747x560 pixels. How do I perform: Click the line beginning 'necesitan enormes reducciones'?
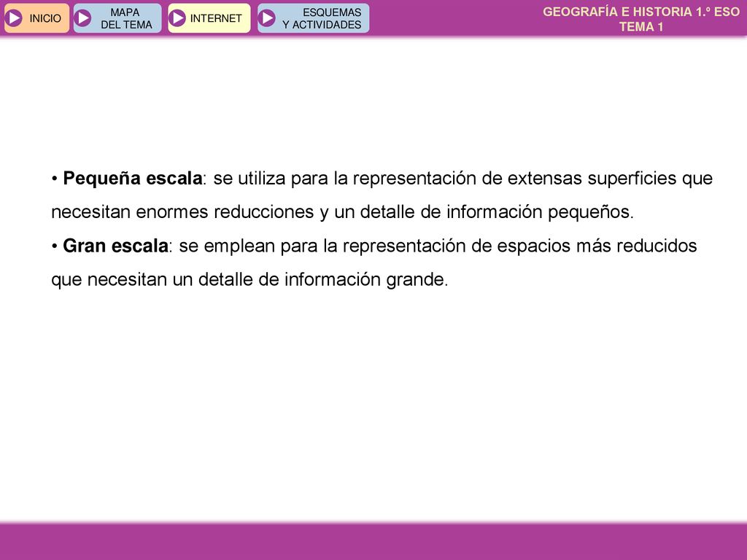pyautogui.click(x=343, y=212)
